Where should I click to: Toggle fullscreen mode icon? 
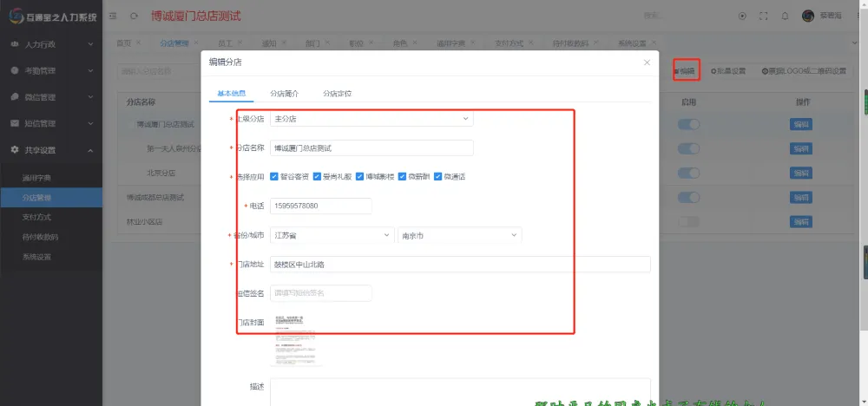[764, 16]
